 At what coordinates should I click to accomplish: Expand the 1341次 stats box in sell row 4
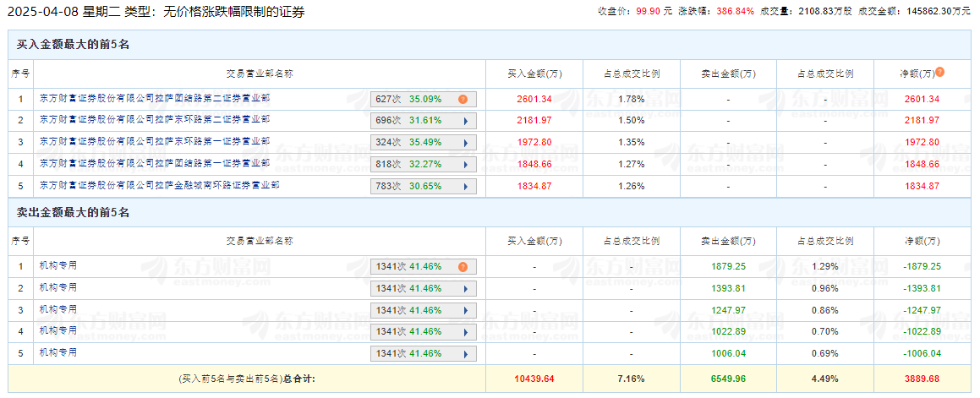(x=423, y=331)
